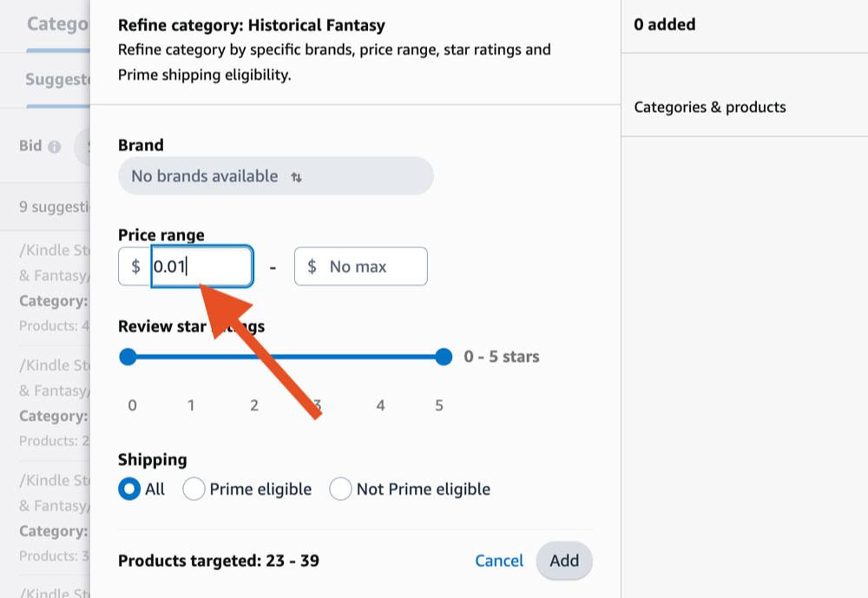Click the 4 star mark on ratings scale
This screenshot has height=598, width=868.
pyautogui.click(x=380, y=405)
